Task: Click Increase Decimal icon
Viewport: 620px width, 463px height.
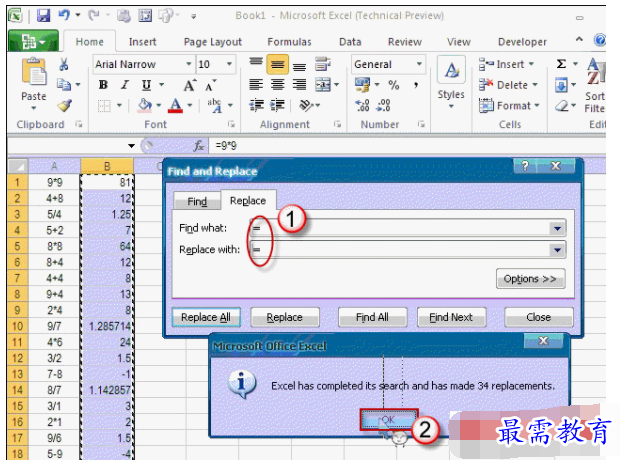Action: pyautogui.click(x=363, y=105)
